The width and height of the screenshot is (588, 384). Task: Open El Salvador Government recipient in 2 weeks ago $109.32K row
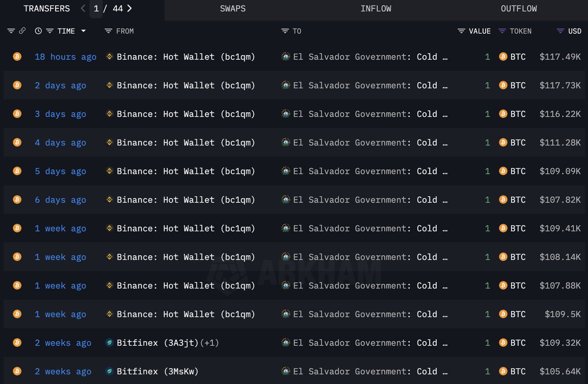click(370, 343)
